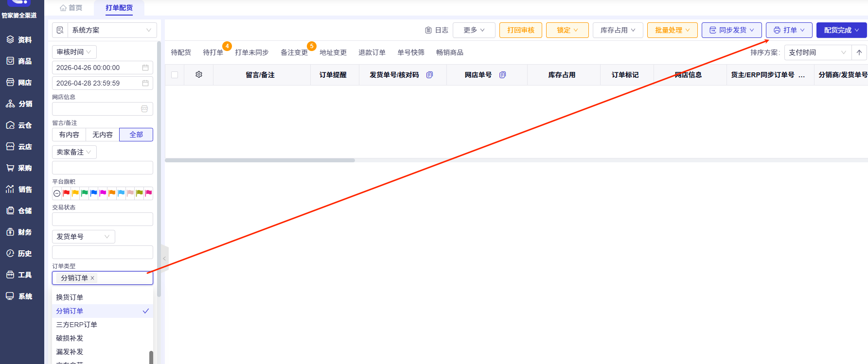Select 无内容 under 留言/备注
The image size is (868, 364).
103,135
